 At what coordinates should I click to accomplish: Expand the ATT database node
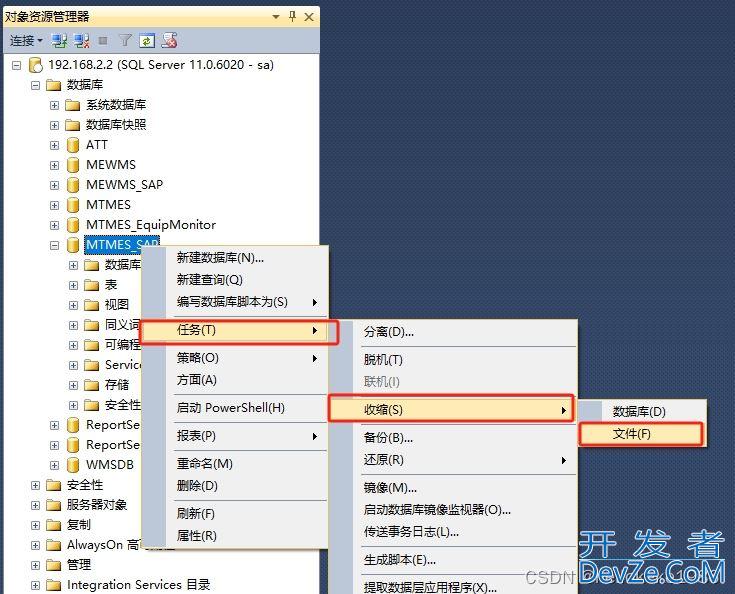pyautogui.click(x=54, y=145)
